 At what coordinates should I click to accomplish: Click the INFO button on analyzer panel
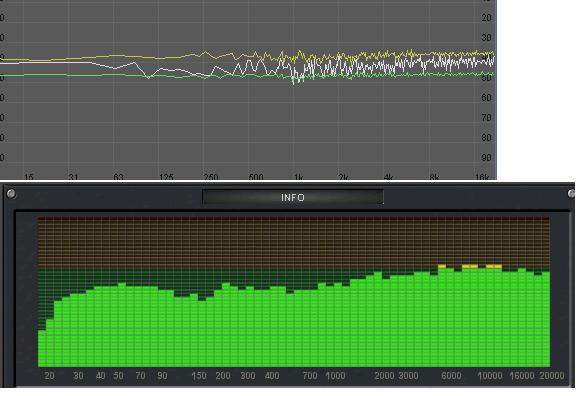293,197
